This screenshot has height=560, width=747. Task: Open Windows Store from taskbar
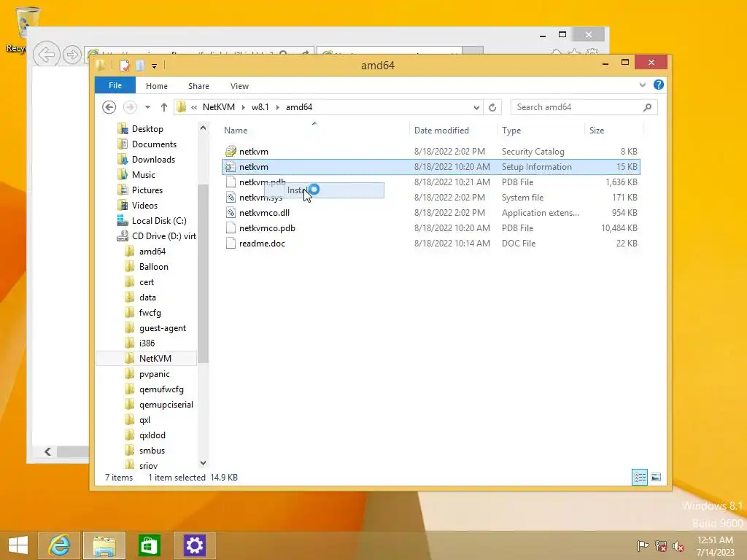click(149, 545)
